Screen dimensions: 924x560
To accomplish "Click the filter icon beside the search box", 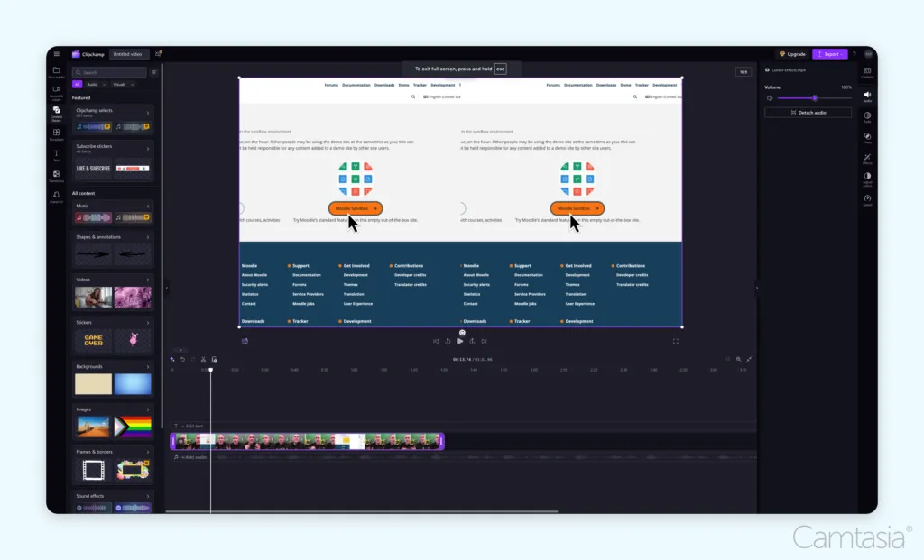I will (x=153, y=72).
